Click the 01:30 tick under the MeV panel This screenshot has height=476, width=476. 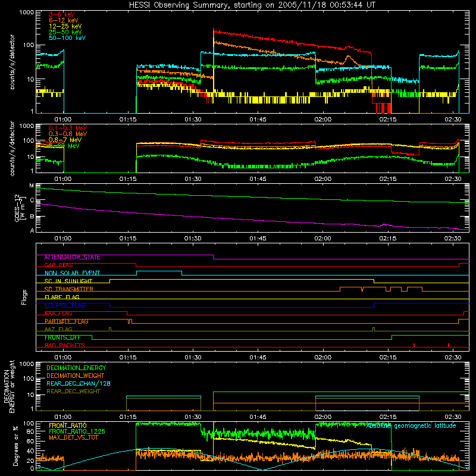(193, 179)
